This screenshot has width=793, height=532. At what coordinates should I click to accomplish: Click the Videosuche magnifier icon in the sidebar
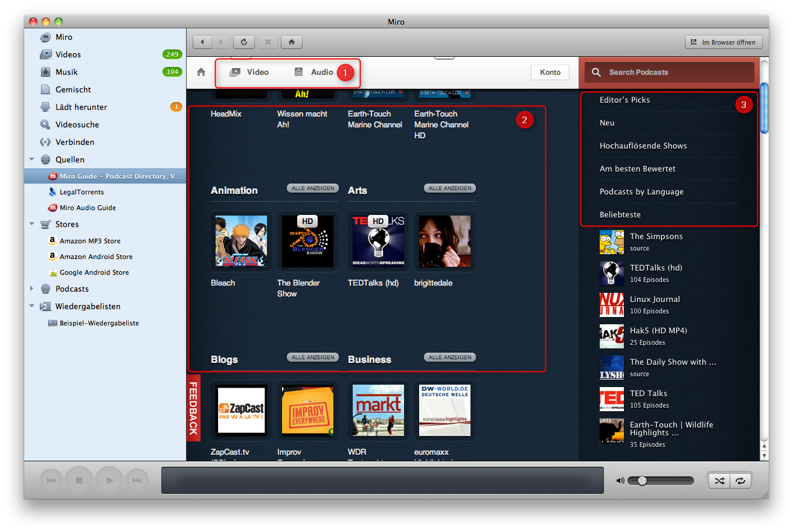click(45, 124)
